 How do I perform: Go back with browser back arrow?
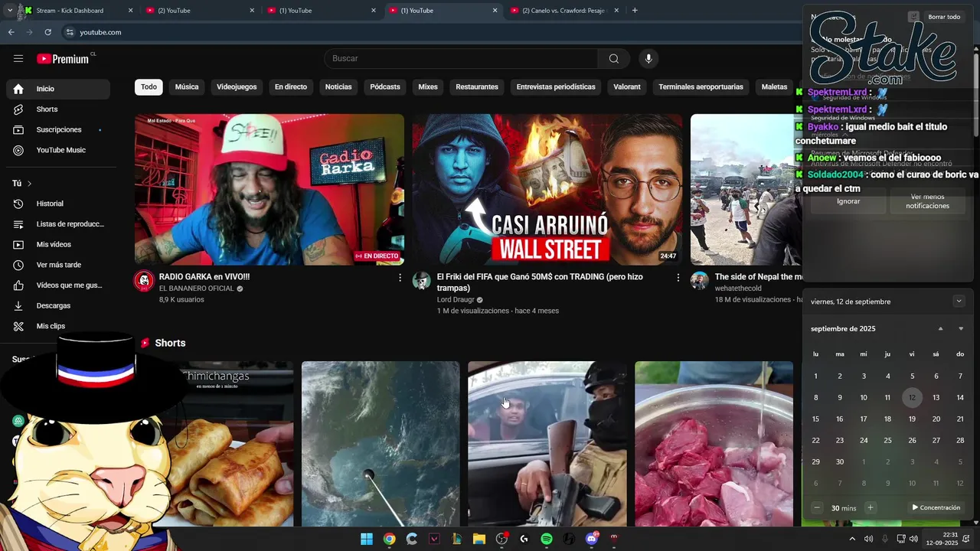11,32
